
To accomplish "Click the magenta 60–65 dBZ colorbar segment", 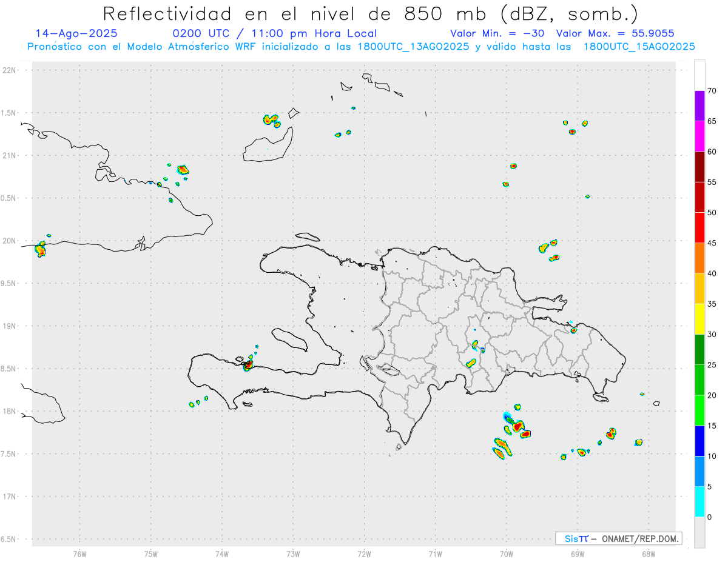I will (699, 136).
